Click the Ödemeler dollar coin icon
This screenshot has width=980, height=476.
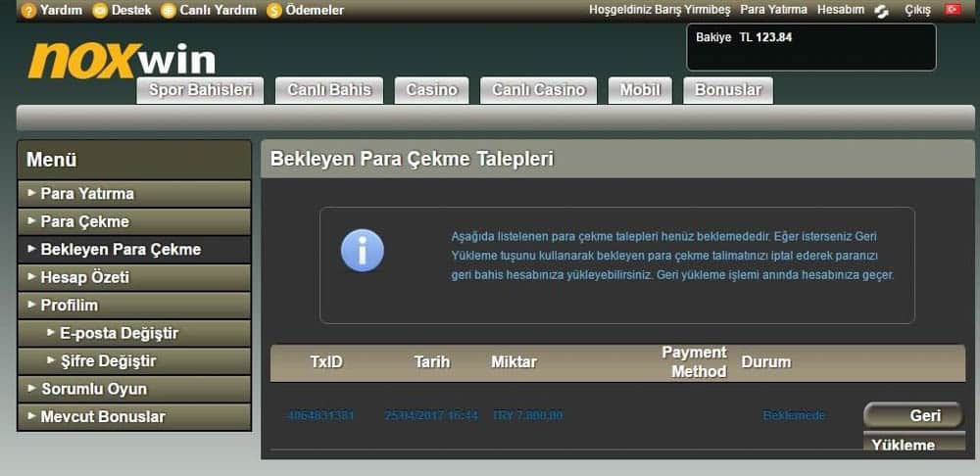point(273,10)
